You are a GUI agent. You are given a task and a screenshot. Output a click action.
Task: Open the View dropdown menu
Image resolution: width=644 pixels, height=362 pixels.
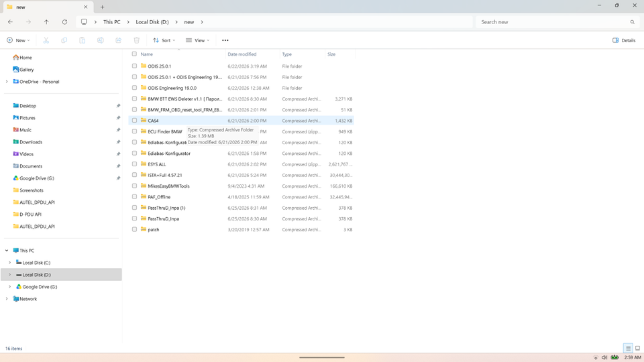pyautogui.click(x=197, y=40)
